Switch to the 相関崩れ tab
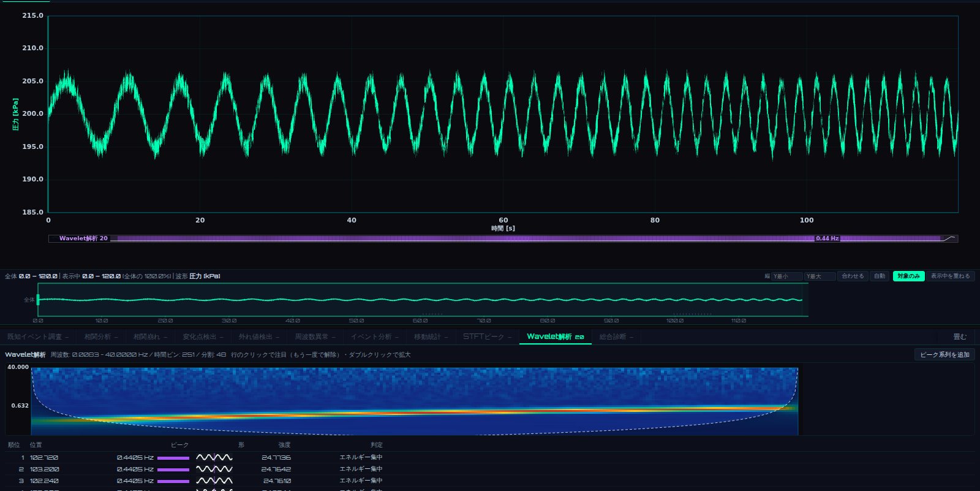This screenshot has height=491, width=980. click(150, 337)
